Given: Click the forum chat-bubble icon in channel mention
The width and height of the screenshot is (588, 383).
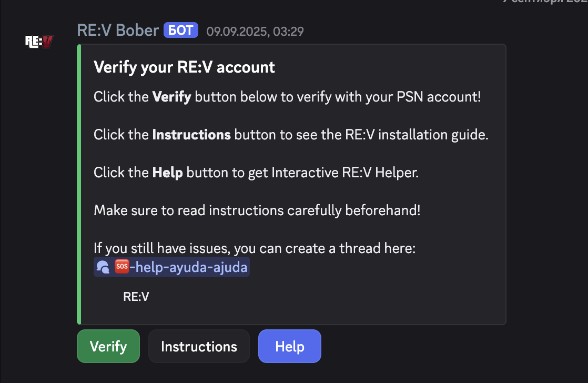Looking at the screenshot, I should 103,267.
